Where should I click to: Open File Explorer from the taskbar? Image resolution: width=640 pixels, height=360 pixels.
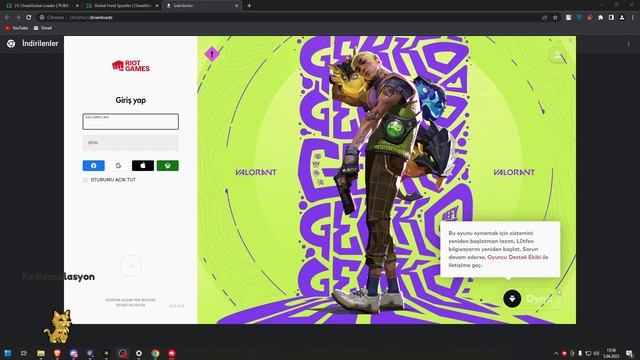41,353
